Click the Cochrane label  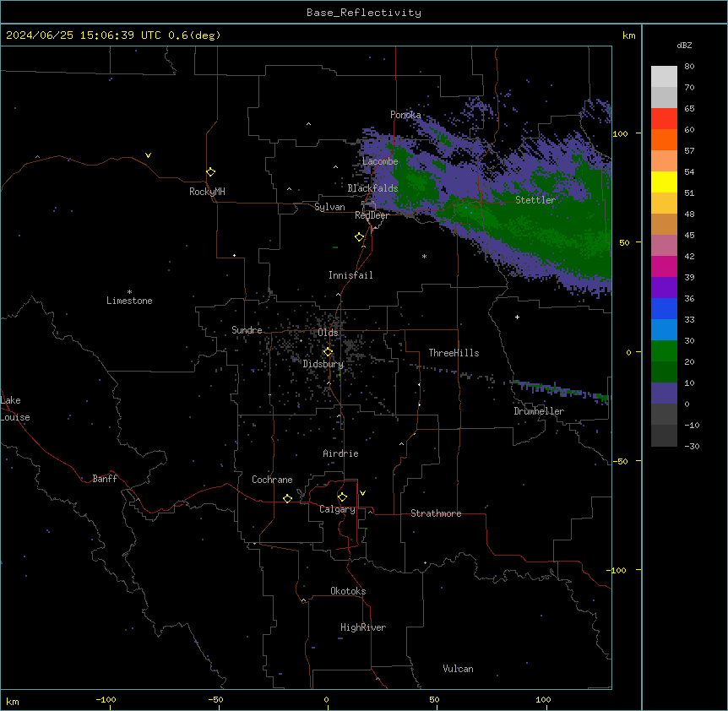272,480
